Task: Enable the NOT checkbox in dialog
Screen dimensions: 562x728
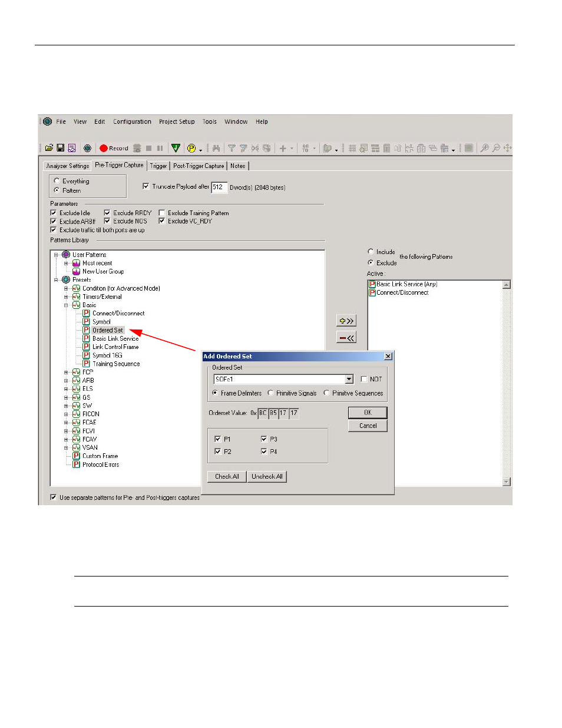Action: coord(364,379)
